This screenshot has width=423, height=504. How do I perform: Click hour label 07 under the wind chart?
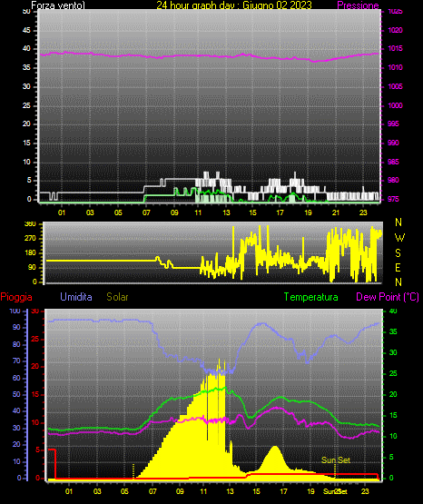[146, 212]
